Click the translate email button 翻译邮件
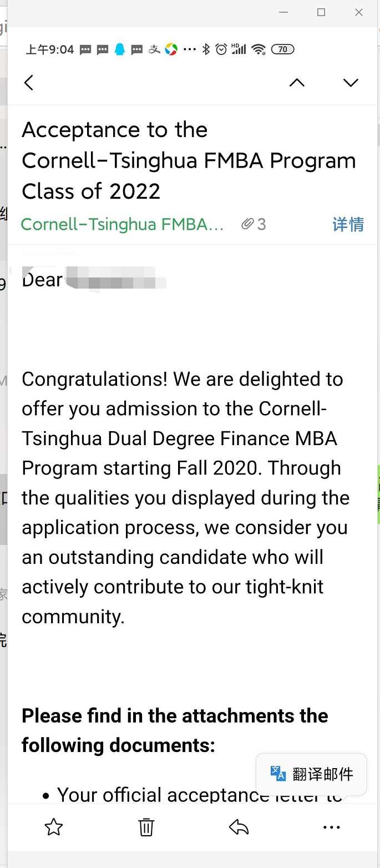 311,774
